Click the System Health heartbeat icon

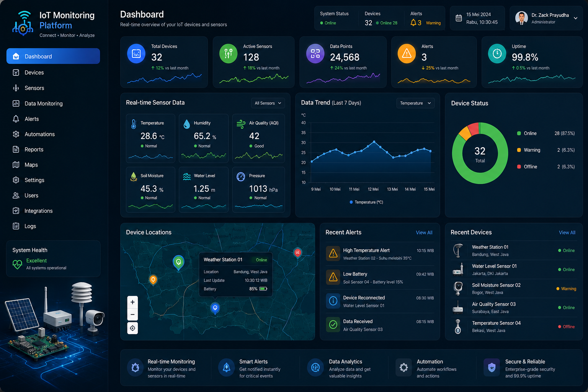tap(18, 264)
